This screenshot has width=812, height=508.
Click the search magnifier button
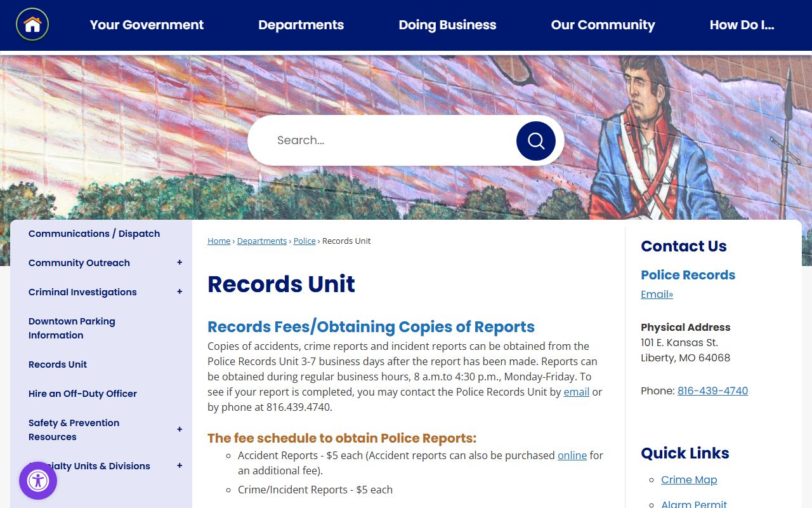(x=536, y=140)
